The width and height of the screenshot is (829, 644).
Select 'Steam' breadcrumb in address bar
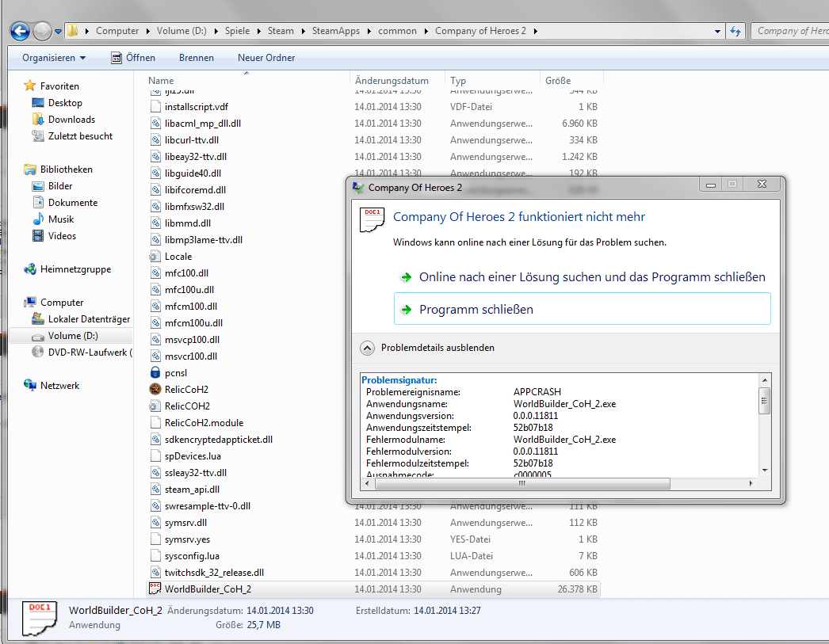281,31
